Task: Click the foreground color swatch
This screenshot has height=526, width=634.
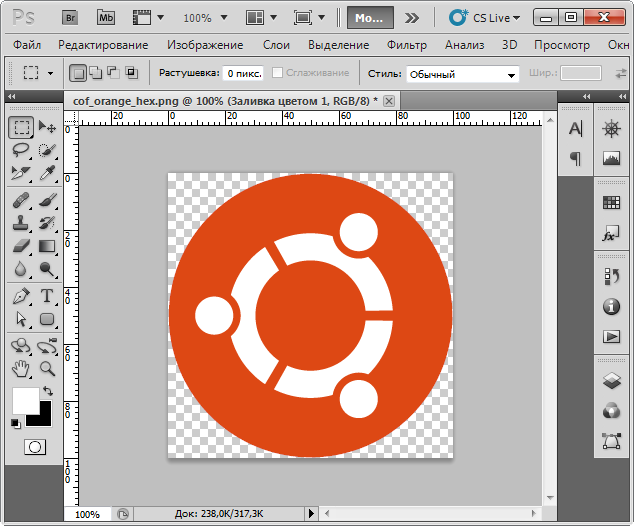Action: 25,399
